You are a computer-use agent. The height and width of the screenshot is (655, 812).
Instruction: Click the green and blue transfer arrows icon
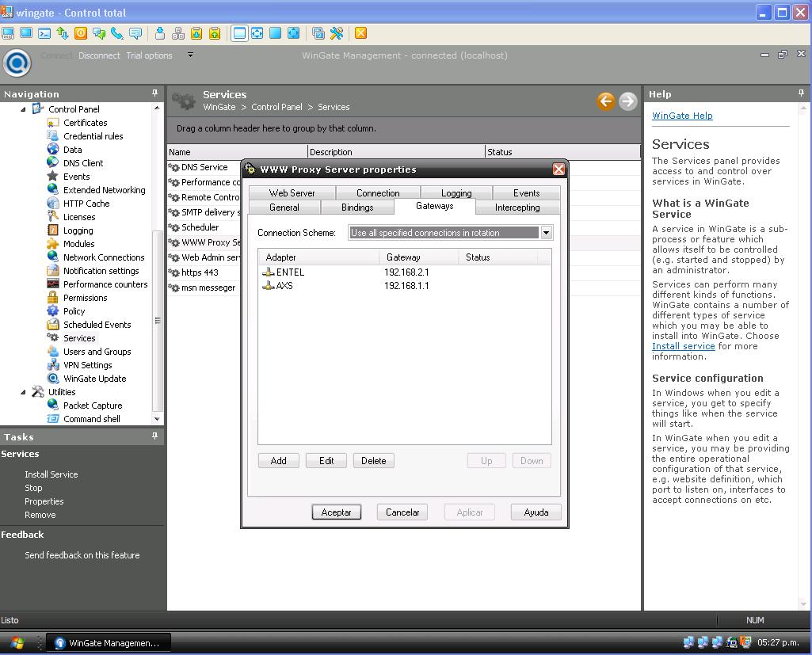point(63,33)
